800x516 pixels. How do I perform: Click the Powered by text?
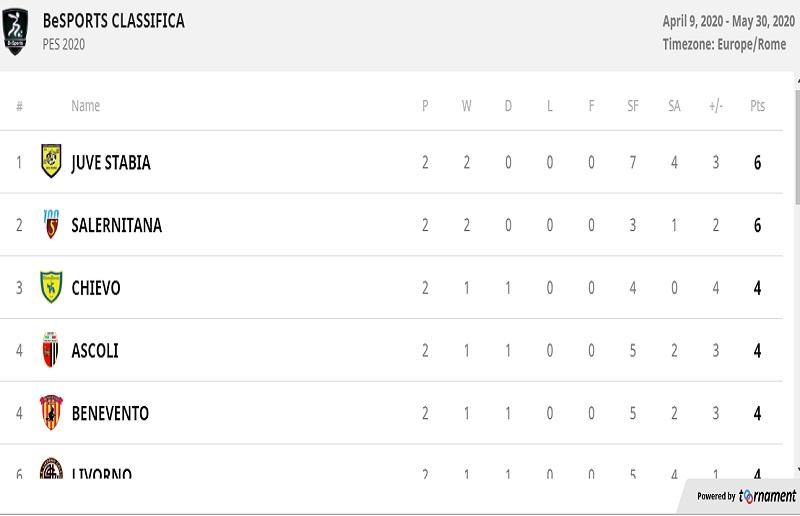(x=716, y=496)
